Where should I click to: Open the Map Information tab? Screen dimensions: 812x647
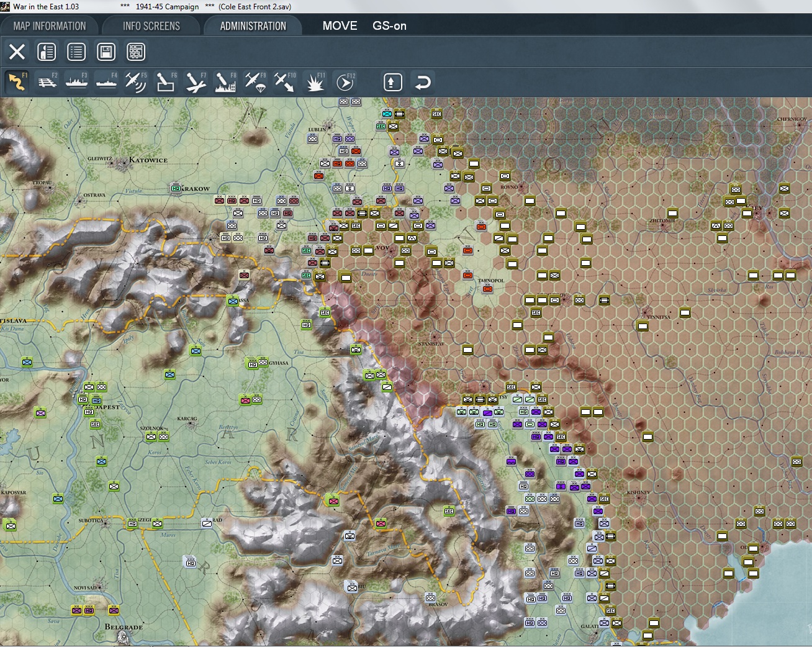(x=50, y=26)
